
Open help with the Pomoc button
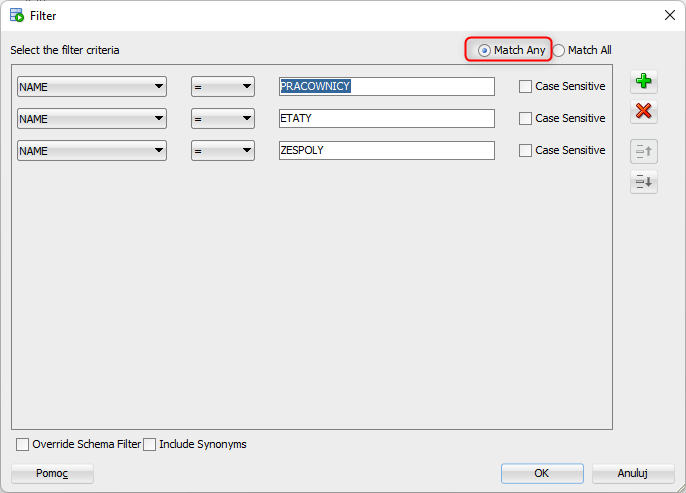click(52, 474)
